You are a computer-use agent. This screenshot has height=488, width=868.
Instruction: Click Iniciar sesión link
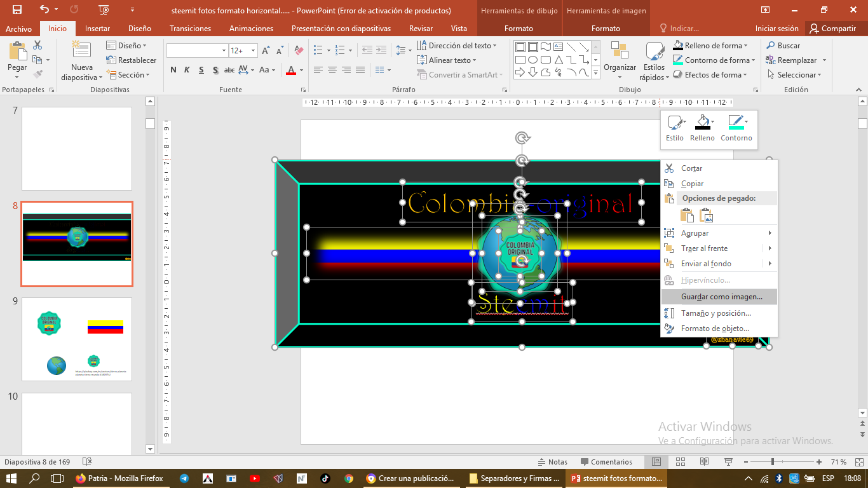click(x=776, y=29)
